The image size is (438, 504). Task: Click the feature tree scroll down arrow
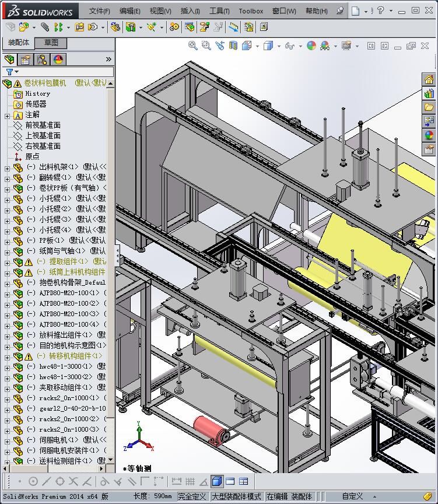coord(111,460)
